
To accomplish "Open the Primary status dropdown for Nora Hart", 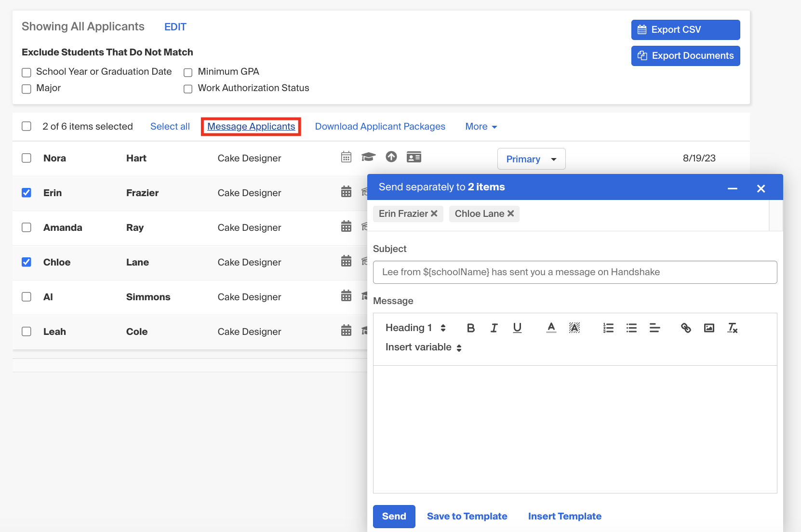I will tap(531, 159).
